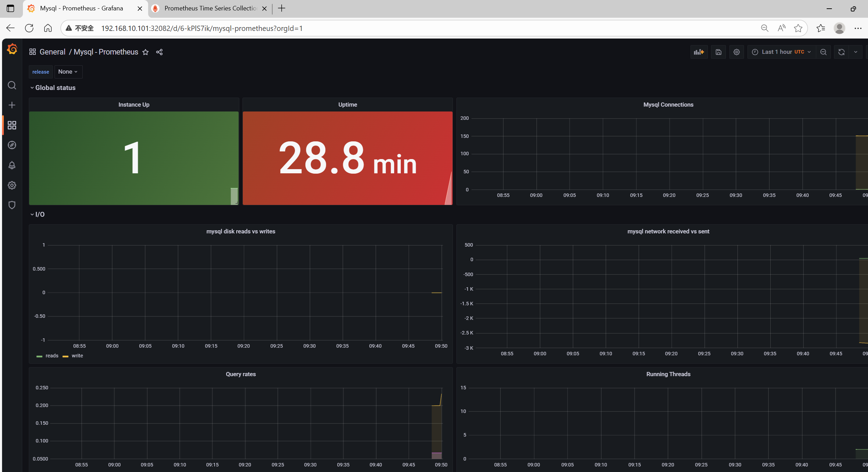Screen dimensions: 868x472
Task: Open the Dashboards sidebar icon
Action: pyautogui.click(x=12, y=125)
